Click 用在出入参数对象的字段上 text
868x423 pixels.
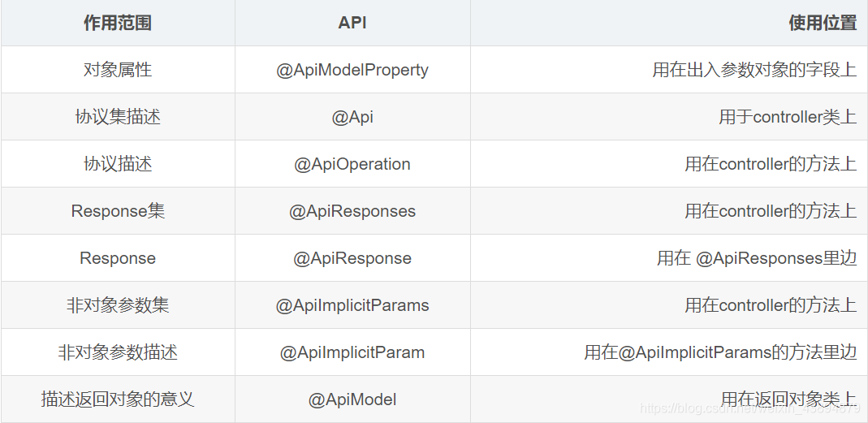click(x=754, y=70)
